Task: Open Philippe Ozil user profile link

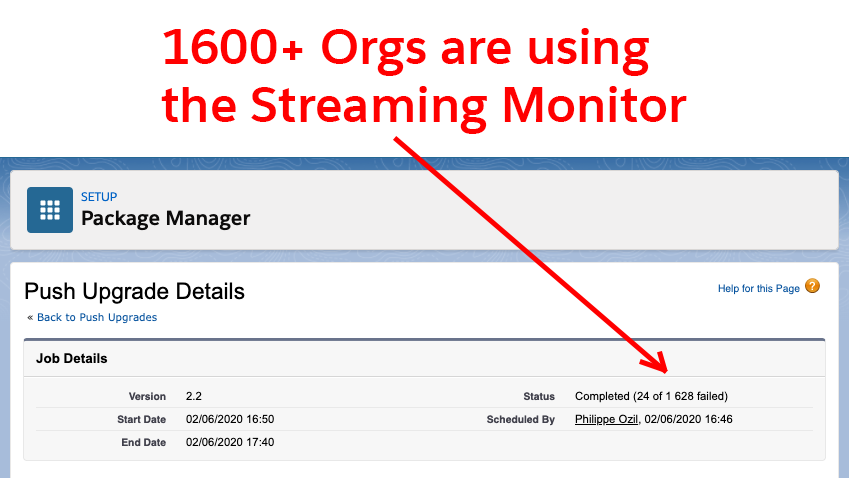Action: (606, 419)
